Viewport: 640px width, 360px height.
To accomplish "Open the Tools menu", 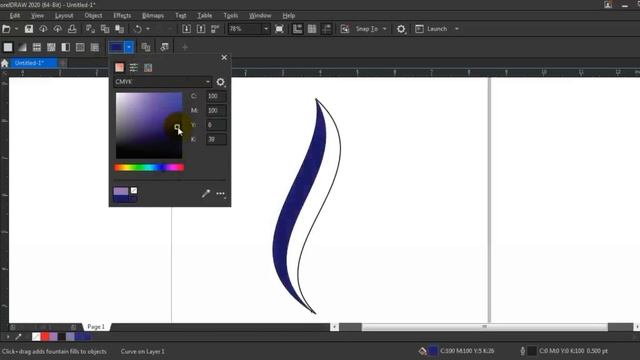I will [231, 16].
